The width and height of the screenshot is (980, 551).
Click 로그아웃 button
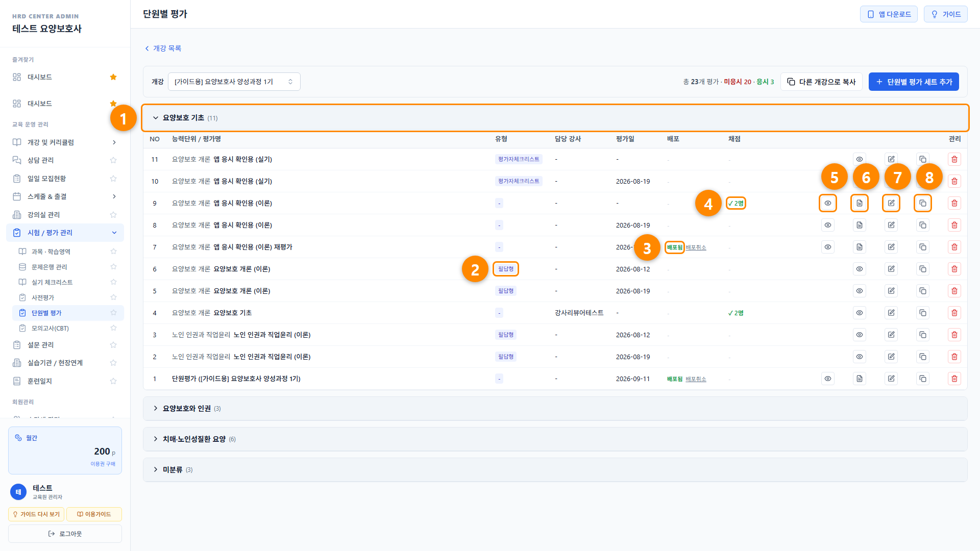click(x=65, y=534)
